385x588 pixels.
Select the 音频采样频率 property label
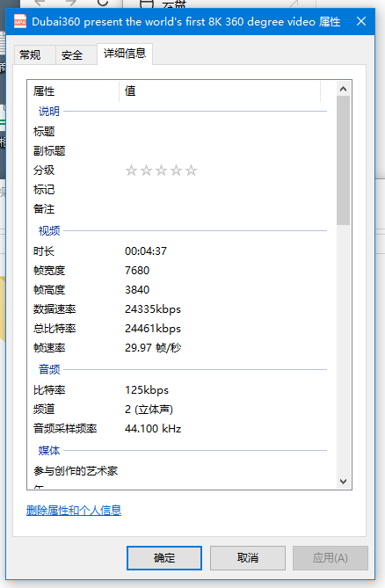(65, 429)
